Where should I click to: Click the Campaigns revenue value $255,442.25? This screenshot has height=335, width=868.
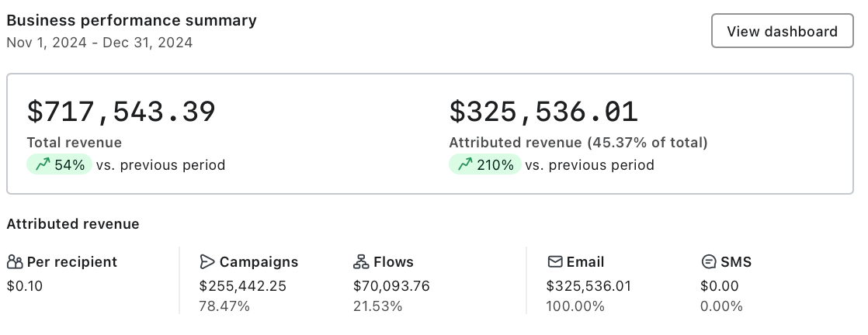[242, 286]
